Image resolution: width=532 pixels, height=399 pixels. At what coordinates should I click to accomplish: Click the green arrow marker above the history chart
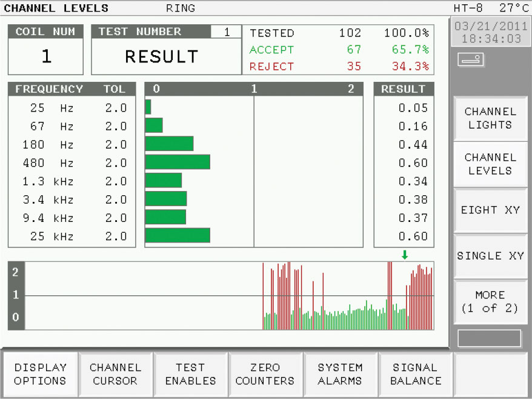pyautogui.click(x=404, y=255)
